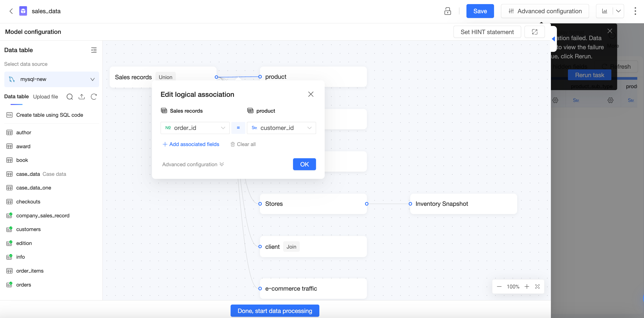Select the case_data_one table
This screenshot has height=318, width=644.
click(x=52, y=188)
